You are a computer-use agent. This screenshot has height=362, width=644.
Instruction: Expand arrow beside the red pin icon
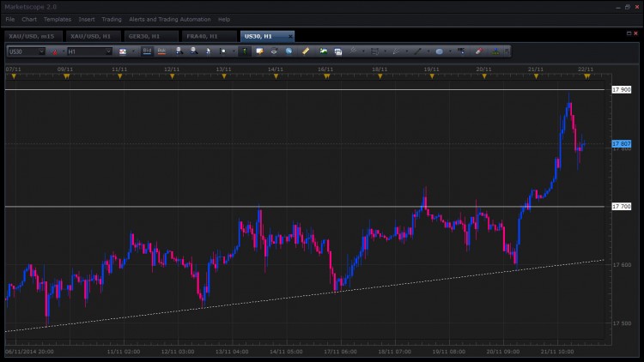(x=64, y=51)
